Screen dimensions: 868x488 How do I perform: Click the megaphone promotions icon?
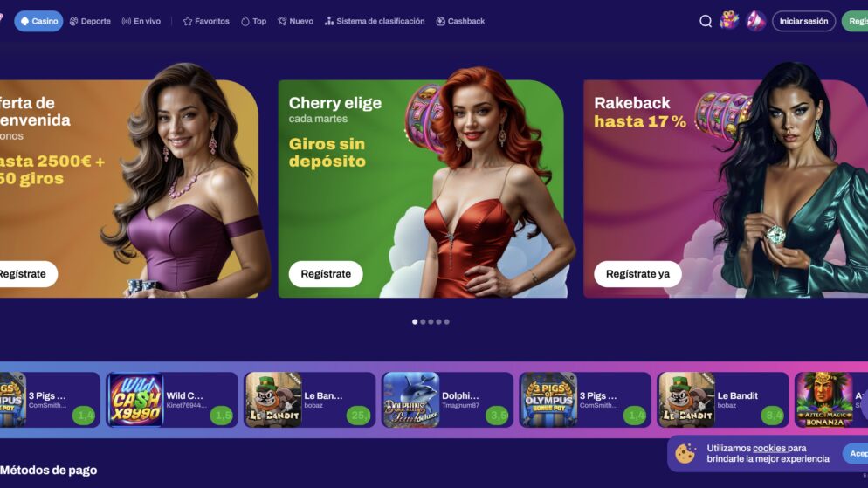pyautogui.click(x=755, y=21)
